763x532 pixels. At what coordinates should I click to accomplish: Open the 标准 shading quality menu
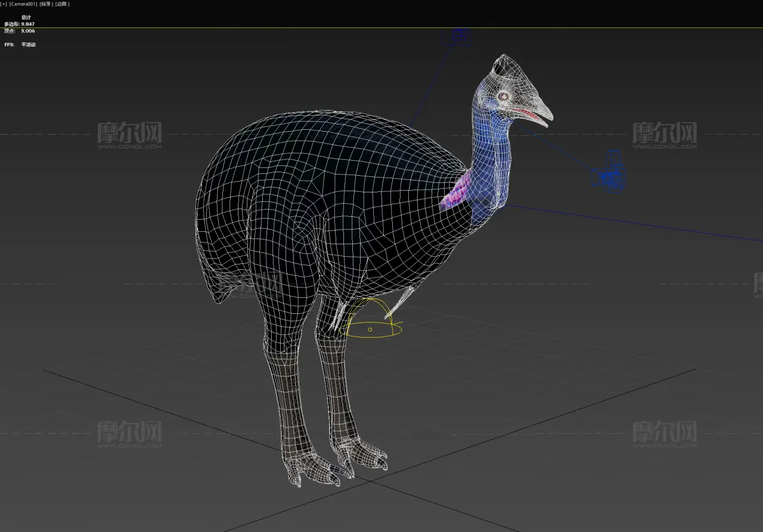pos(46,4)
